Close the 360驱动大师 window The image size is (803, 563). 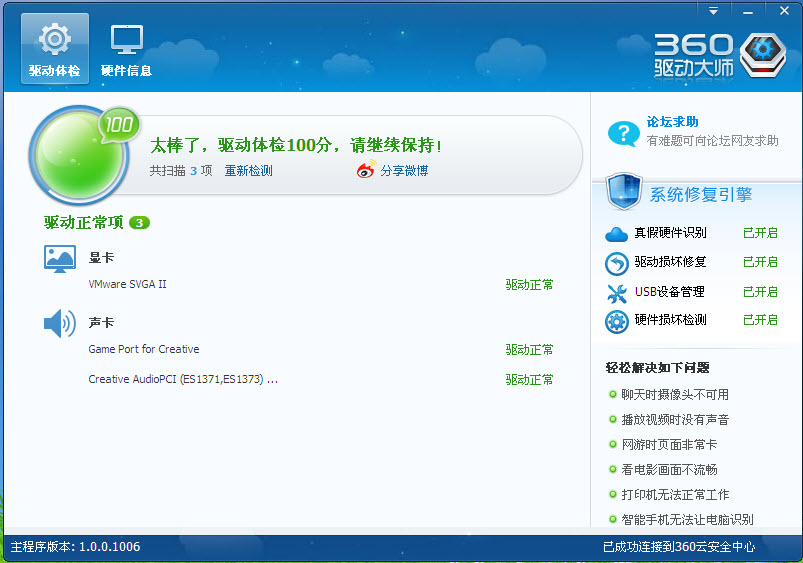point(784,11)
